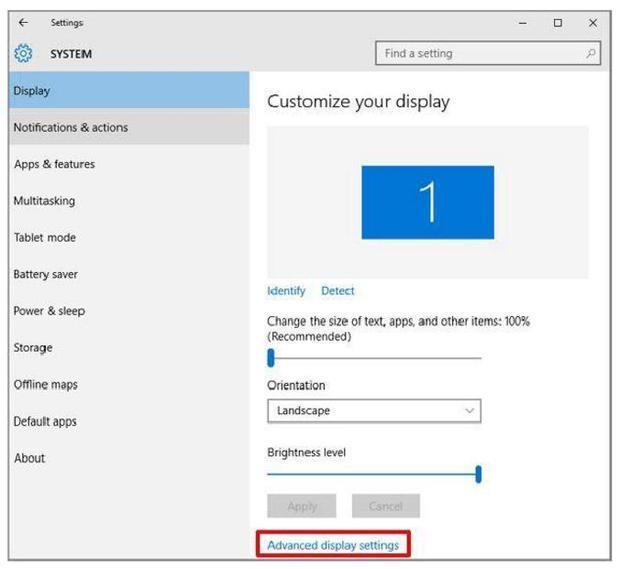Click the text size scaling slider handle
Viewport: 620px width, 569px height.
pos(271,358)
